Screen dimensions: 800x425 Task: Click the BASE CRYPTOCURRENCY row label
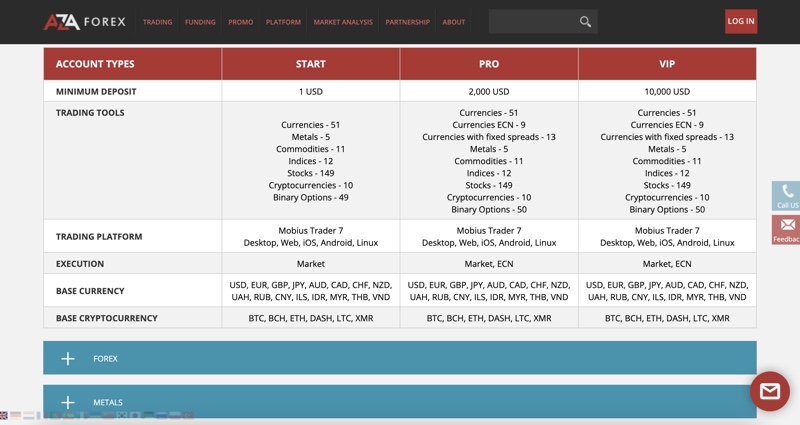click(x=107, y=318)
